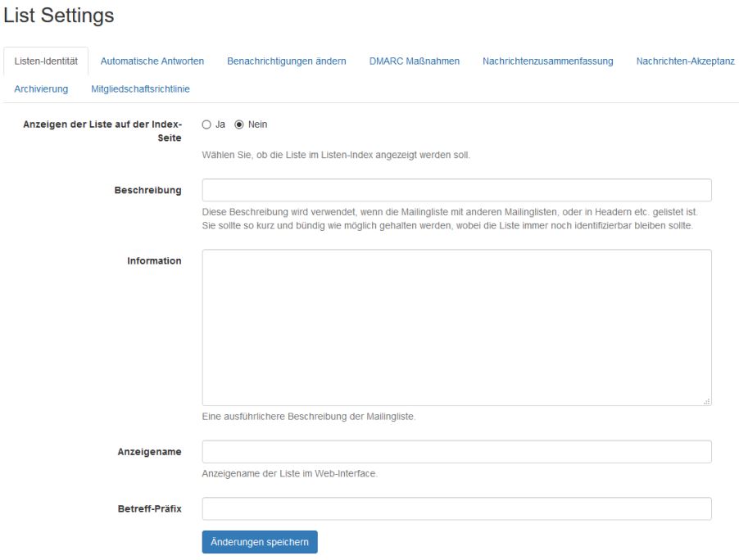Click into the Beschreibung text field
Viewport: 739px width, 560px height.
[x=456, y=190]
